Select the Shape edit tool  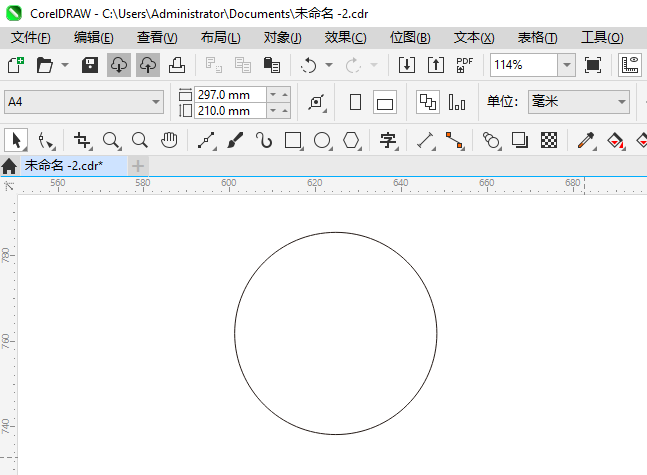45,140
